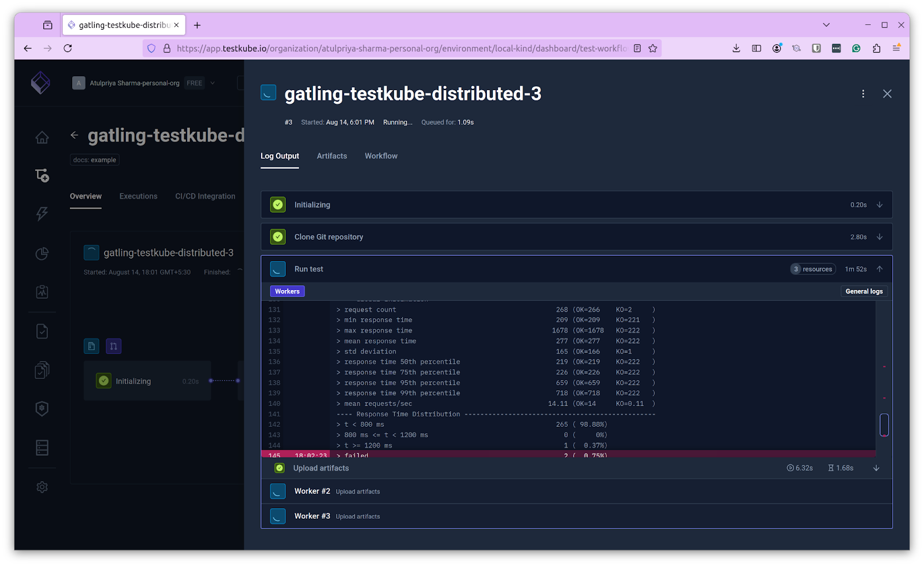924x566 pixels.
Task: Expand the Upload artifacts step arrow
Action: [x=876, y=468]
